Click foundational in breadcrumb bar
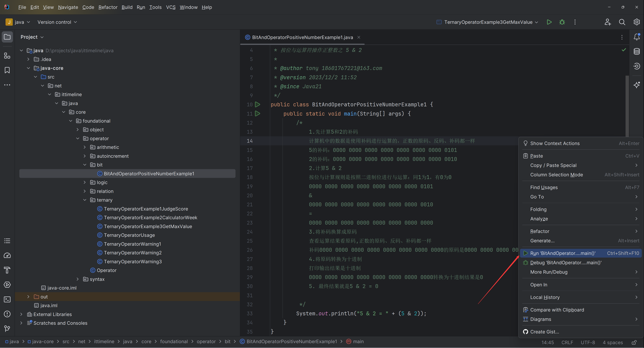Image resolution: width=644 pixels, height=348 pixels. point(174,341)
